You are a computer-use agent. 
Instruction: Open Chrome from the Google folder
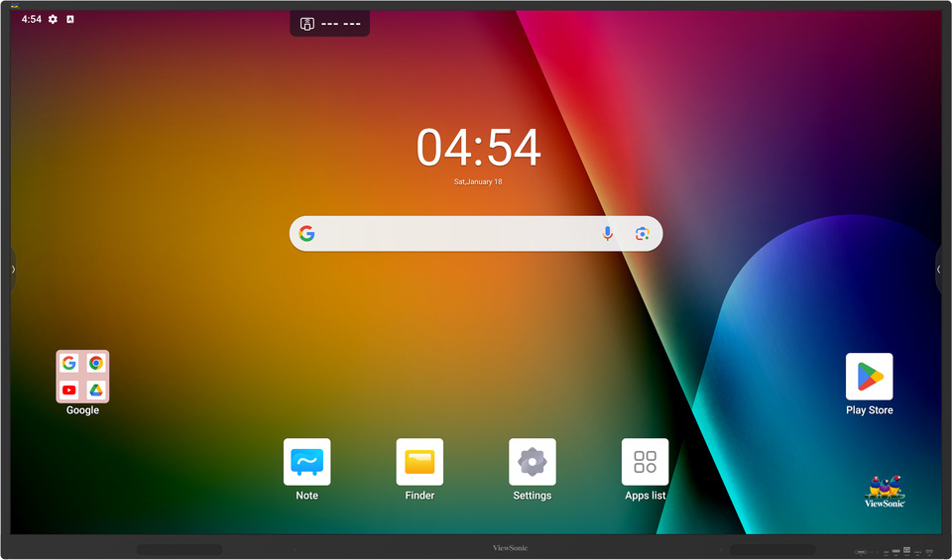pos(96,364)
